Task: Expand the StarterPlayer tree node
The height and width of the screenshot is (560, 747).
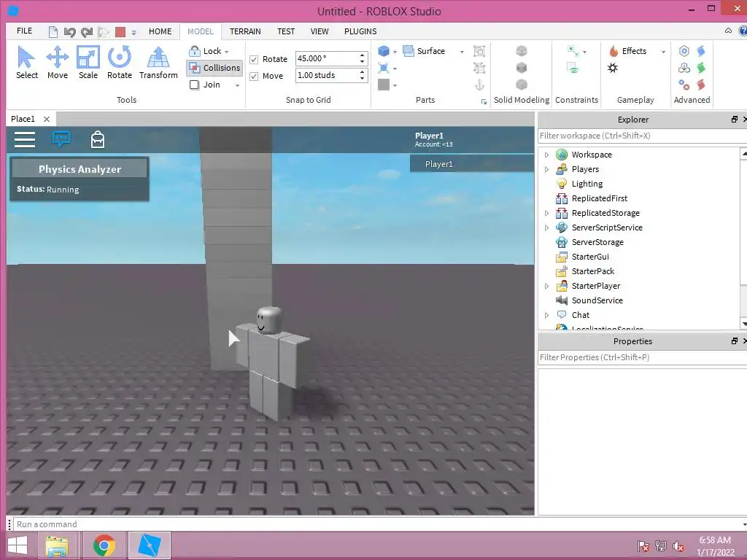Action: [x=547, y=286]
